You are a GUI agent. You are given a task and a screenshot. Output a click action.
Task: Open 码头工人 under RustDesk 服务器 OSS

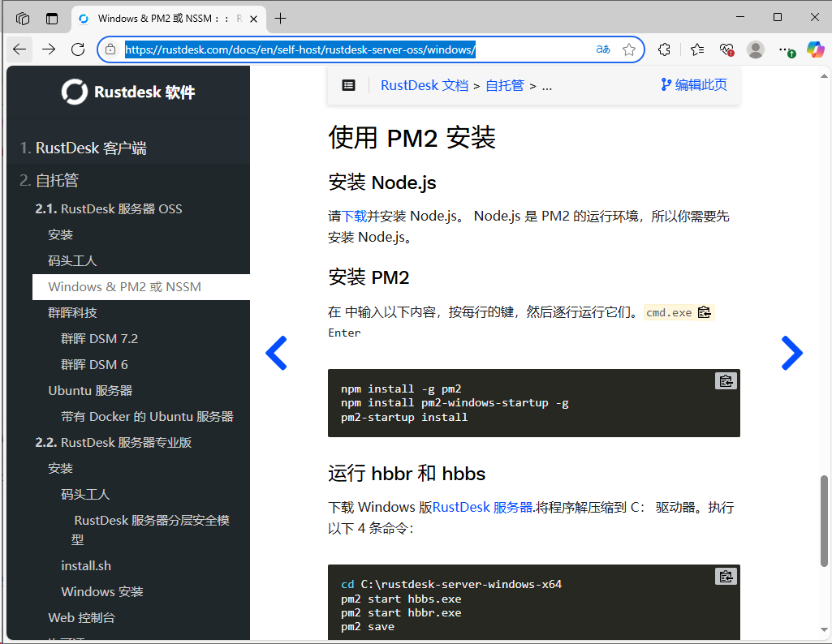tap(72, 261)
